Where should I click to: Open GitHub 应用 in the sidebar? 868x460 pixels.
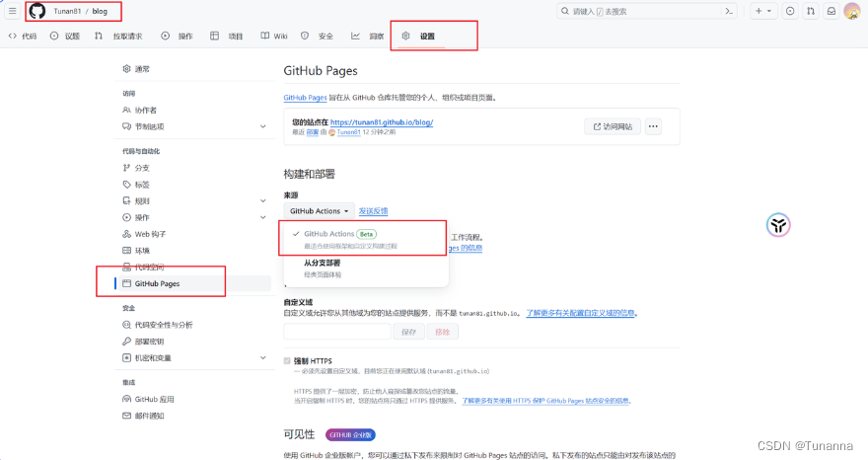[x=148, y=399]
